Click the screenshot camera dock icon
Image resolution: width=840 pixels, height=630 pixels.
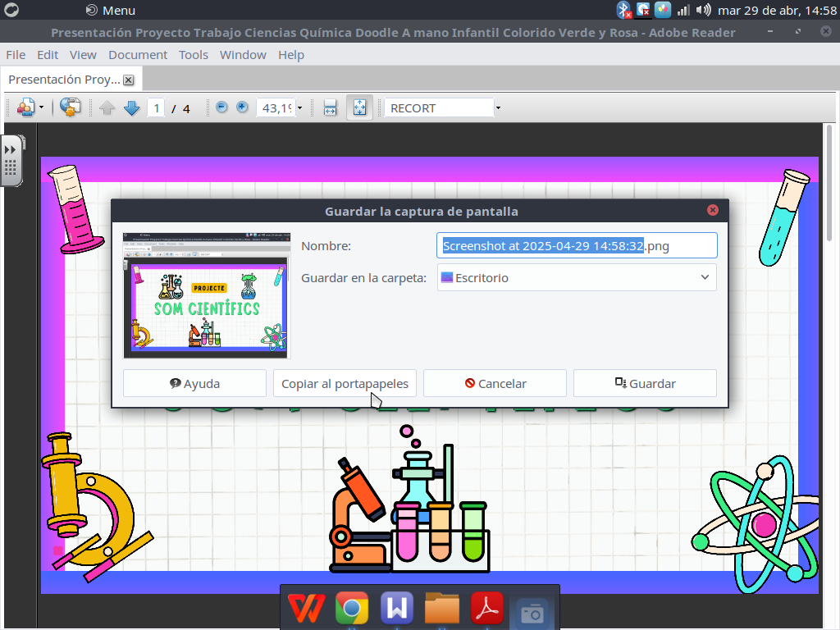pyautogui.click(x=532, y=612)
